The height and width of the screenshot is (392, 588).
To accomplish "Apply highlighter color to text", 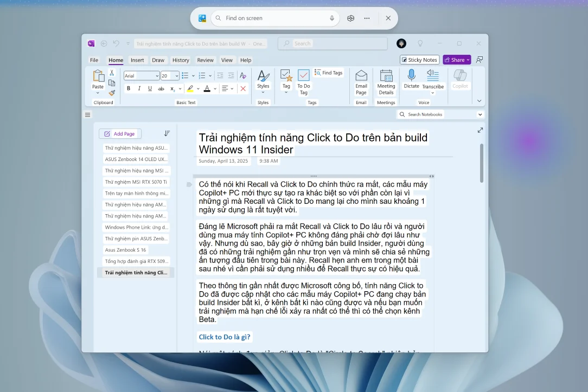I will coord(190,89).
